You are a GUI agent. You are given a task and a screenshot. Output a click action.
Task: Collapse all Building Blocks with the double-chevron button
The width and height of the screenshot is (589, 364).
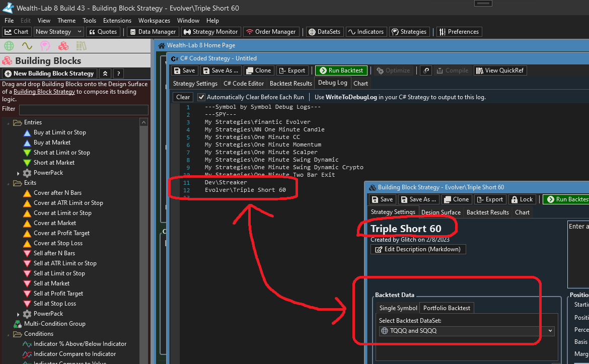click(105, 74)
